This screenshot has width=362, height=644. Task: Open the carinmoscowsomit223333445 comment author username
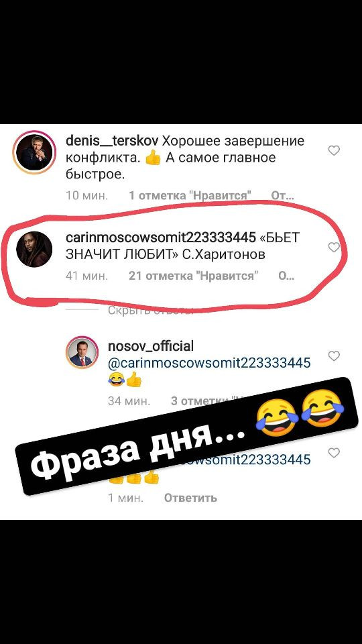[161, 237]
